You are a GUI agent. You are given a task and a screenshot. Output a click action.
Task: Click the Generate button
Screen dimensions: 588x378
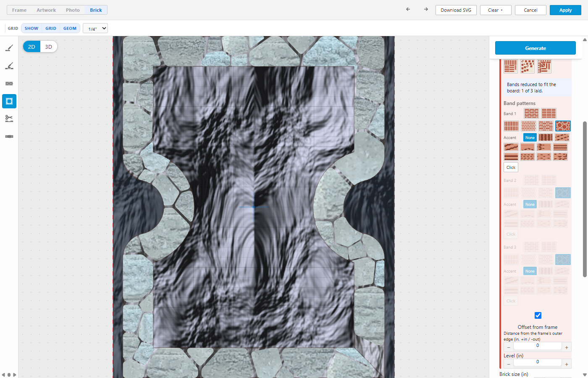(535, 48)
